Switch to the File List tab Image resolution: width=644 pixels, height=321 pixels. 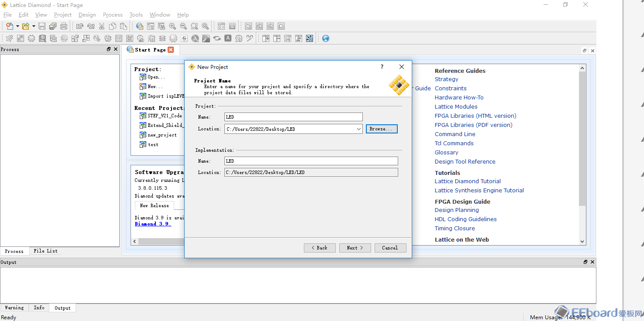pyautogui.click(x=45, y=251)
